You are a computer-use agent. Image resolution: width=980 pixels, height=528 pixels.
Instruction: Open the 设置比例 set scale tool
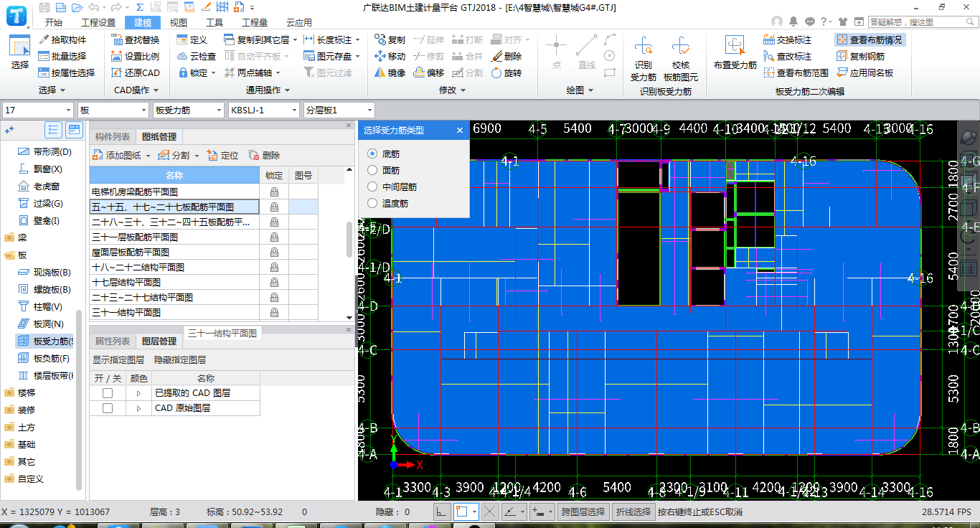click(136, 56)
